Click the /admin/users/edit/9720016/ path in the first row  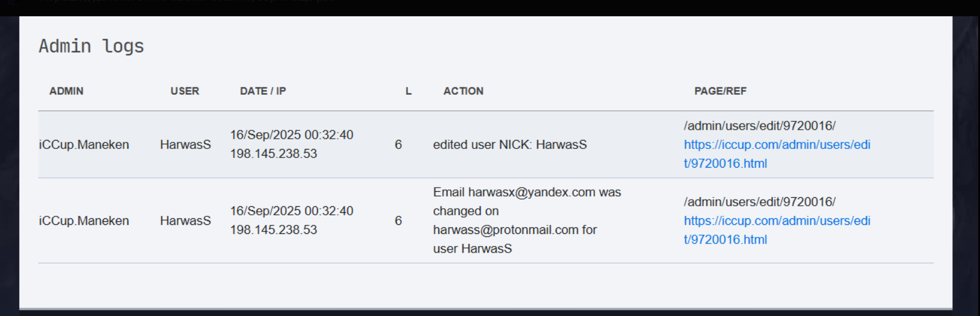[x=759, y=126]
